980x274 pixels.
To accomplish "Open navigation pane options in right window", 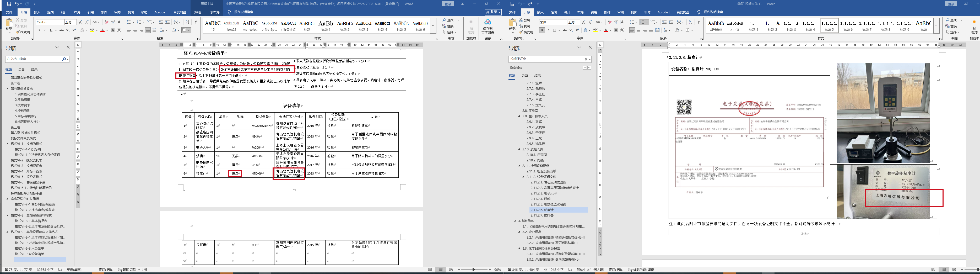I will (579, 48).
